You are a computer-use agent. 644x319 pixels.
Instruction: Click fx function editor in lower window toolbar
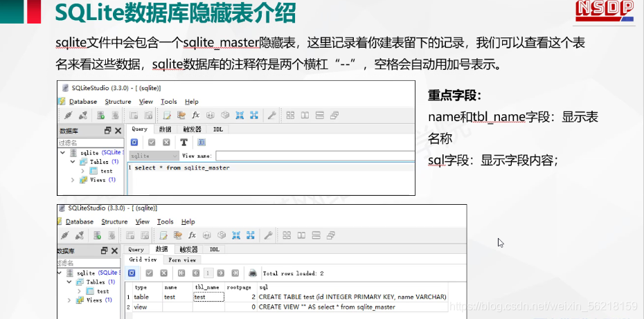pos(193,236)
